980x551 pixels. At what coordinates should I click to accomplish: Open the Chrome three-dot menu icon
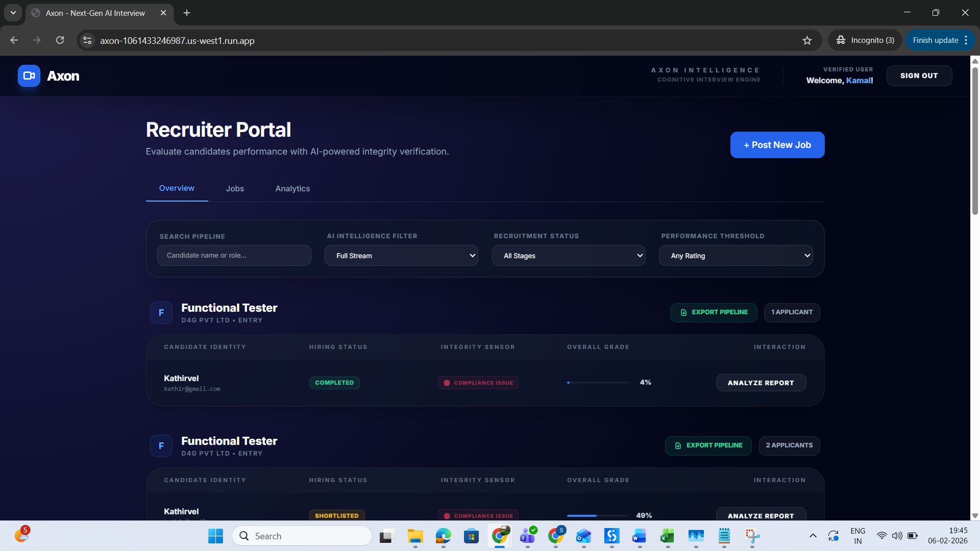(x=966, y=40)
